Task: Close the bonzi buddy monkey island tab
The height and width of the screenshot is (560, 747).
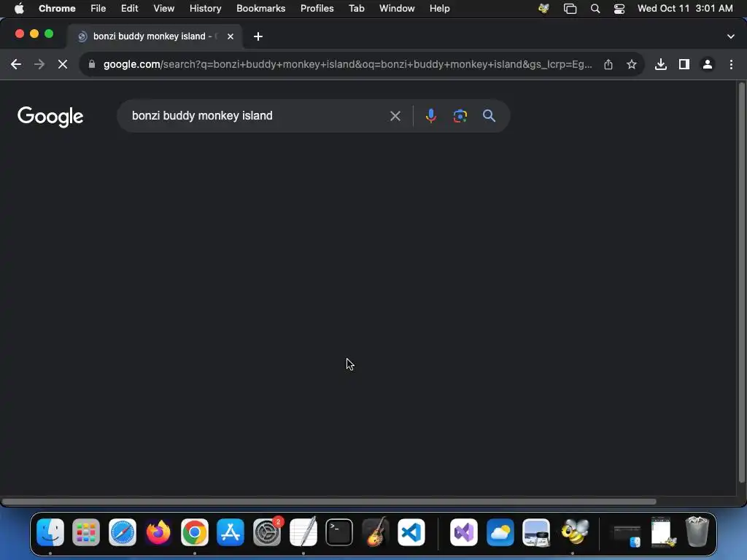Action: (x=231, y=36)
